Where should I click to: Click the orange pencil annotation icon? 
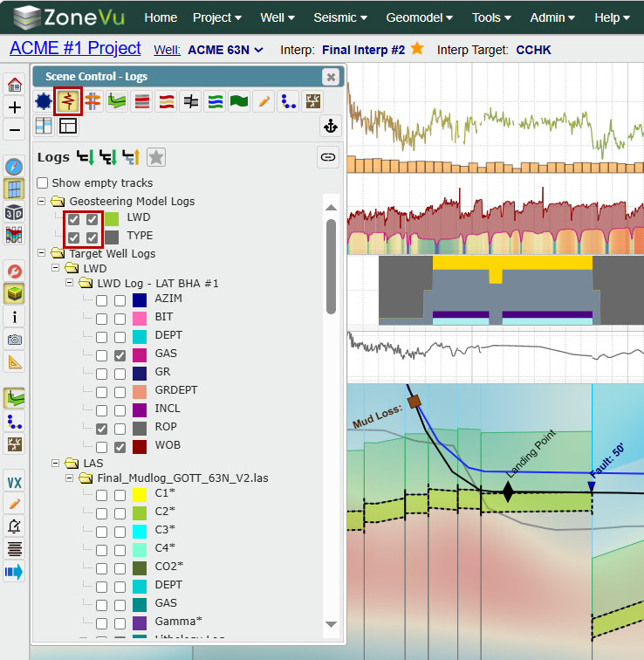[x=264, y=101]
